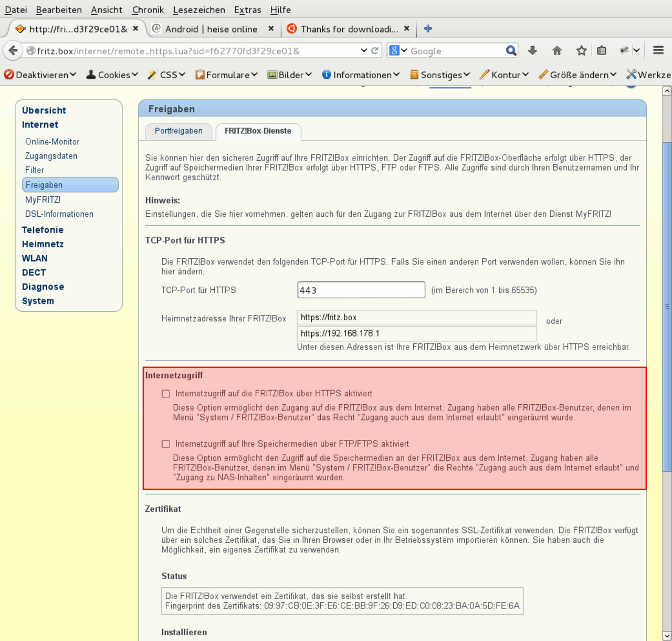This screenshot has width=672, height=641.
Task: Close the Thanks for downloading tab
Action: click(406, 28)
